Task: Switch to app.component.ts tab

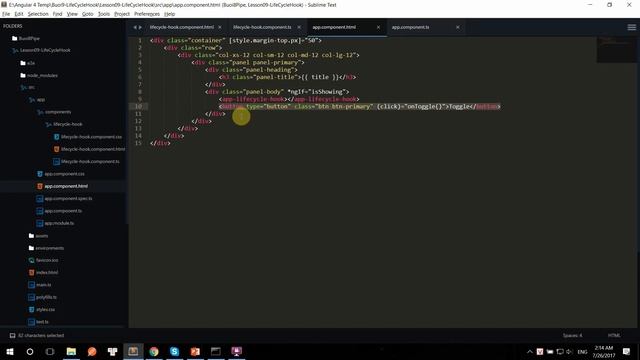Action: coord(411,27)
